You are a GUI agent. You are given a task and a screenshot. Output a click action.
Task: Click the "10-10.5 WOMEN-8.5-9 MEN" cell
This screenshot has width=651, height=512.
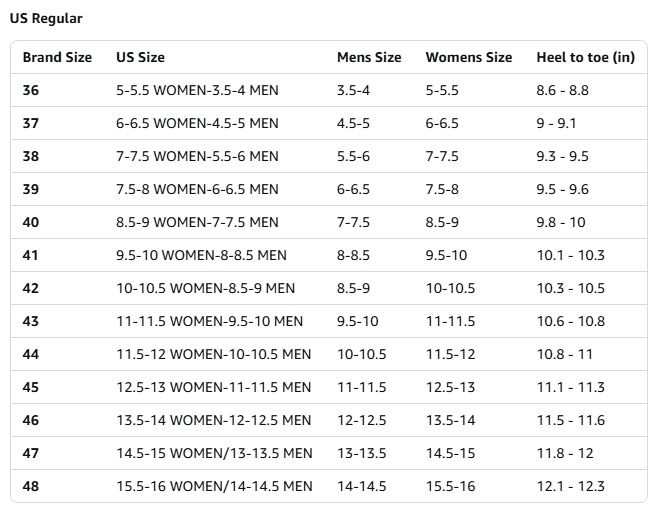205,288
